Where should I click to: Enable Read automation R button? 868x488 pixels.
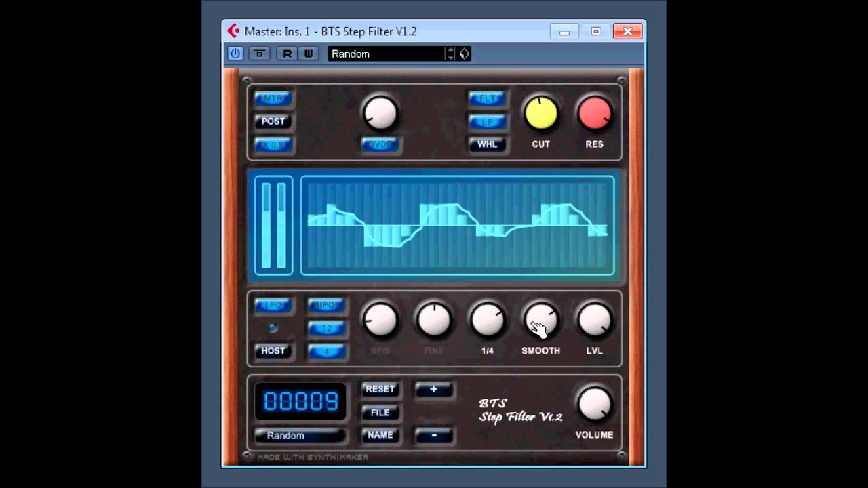pos(288,54)
